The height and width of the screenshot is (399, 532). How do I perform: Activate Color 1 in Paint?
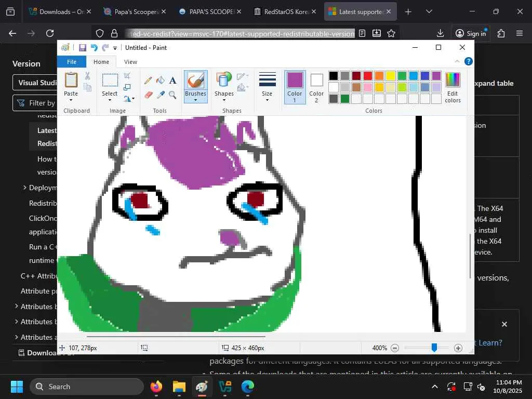(295, 87)
